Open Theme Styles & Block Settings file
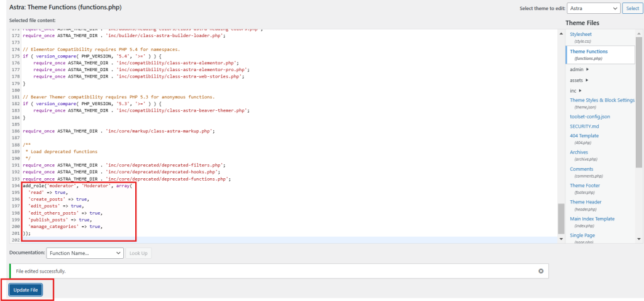Image resolution: width=644 pixels, height=301 pixels. click(x=602, y=100)
